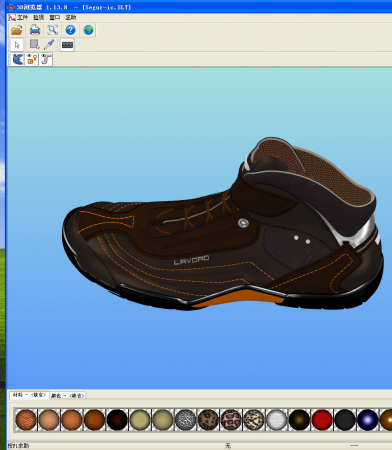Choose the red material sphere
The height and width of the screenshot is (450, 392).
click(322, 420)
